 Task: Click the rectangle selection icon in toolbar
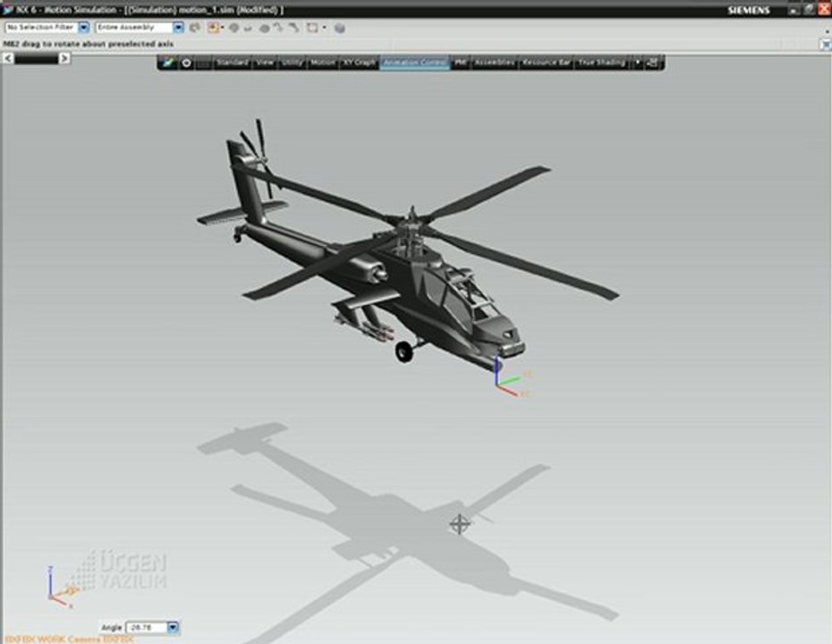coord(312,28)
